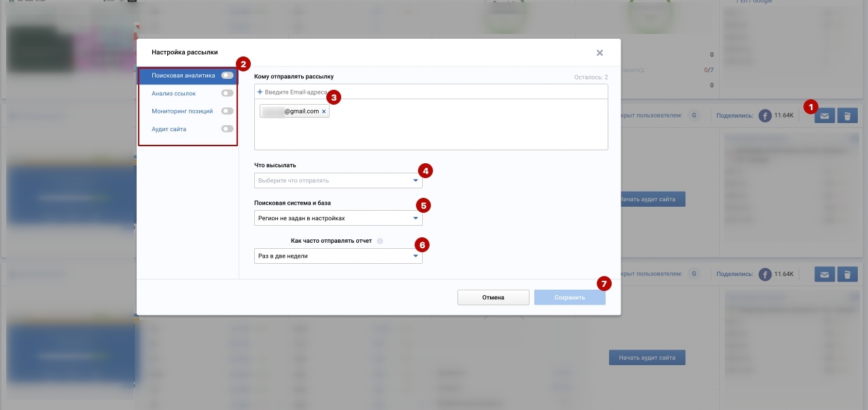Viewport: 868px width, 410px height.
Task: Remove the gmail.com address chip
Action: [324, 112]
